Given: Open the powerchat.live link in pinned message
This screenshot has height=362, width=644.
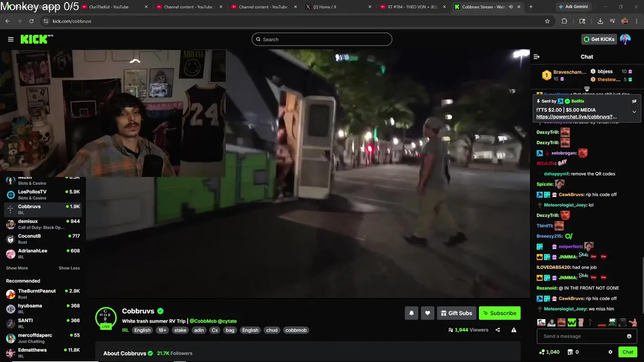Looking at the screenshot, I should pos(576,117).
